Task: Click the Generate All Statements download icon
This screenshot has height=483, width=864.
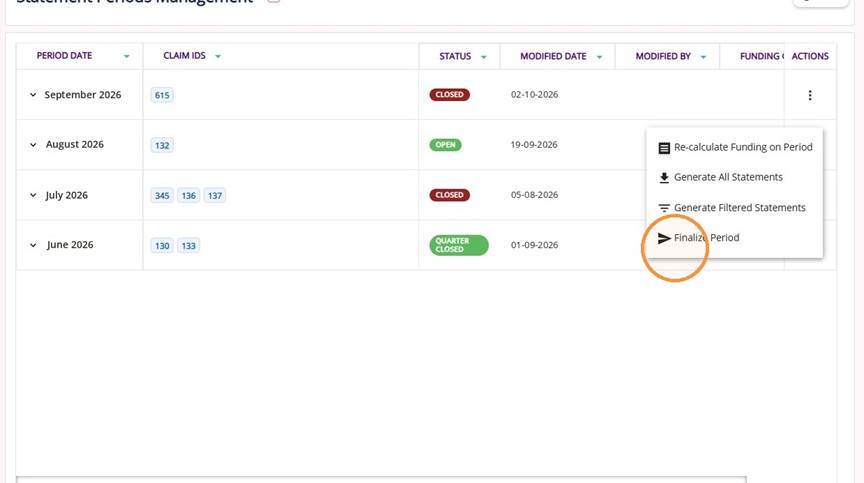Action: (x=664, y=177)
